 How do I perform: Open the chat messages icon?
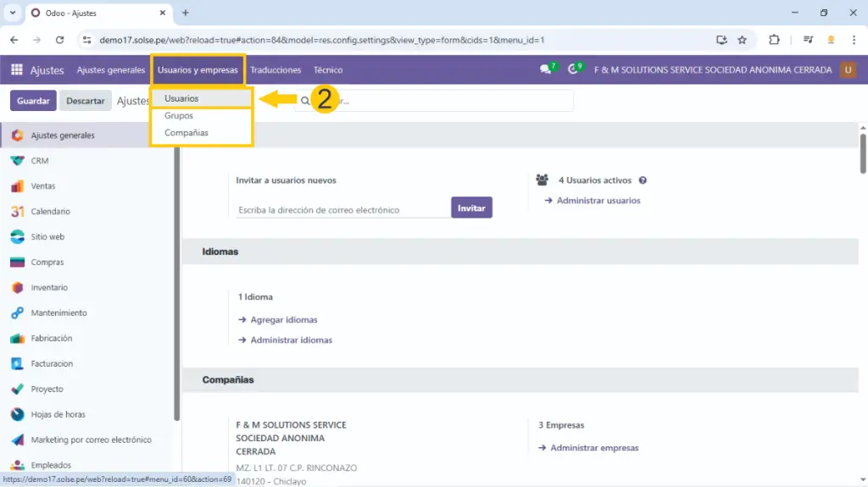click(545, 70)
